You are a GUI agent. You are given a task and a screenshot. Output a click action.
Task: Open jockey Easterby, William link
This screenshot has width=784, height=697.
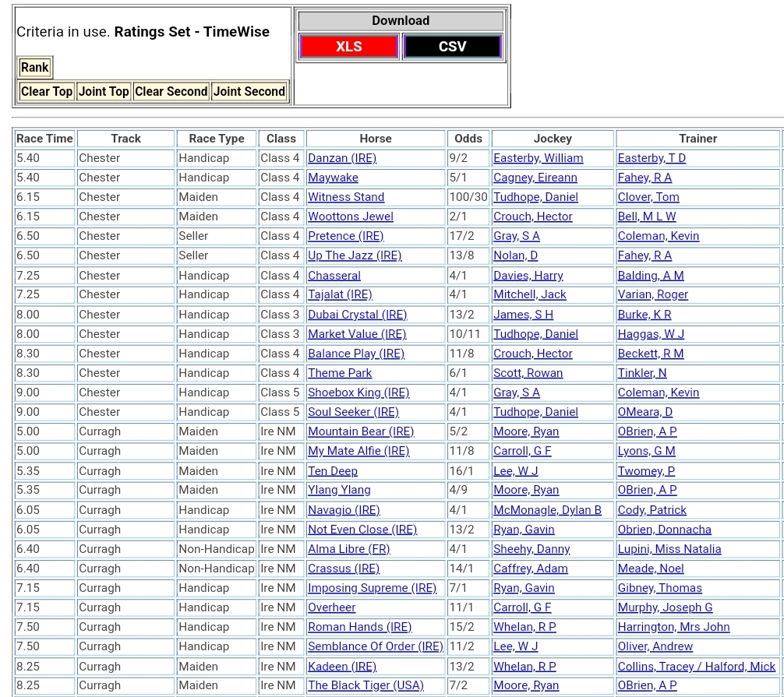538,158
